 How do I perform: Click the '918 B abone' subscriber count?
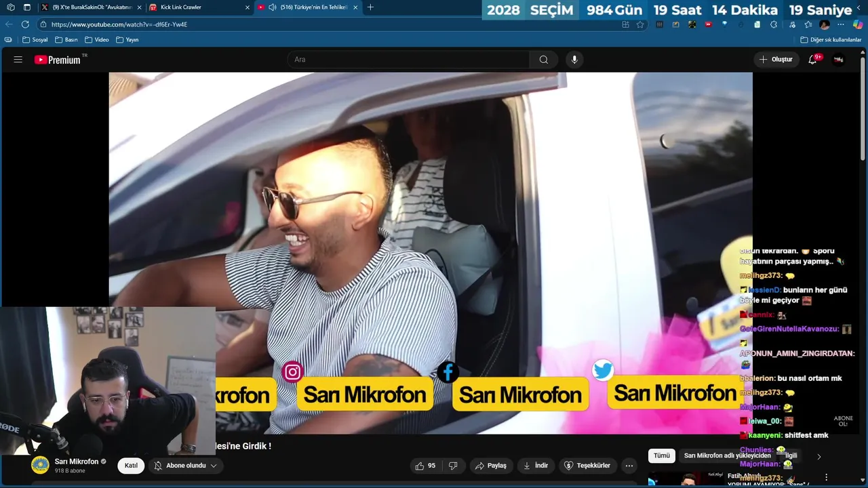[x=70, y=471]
